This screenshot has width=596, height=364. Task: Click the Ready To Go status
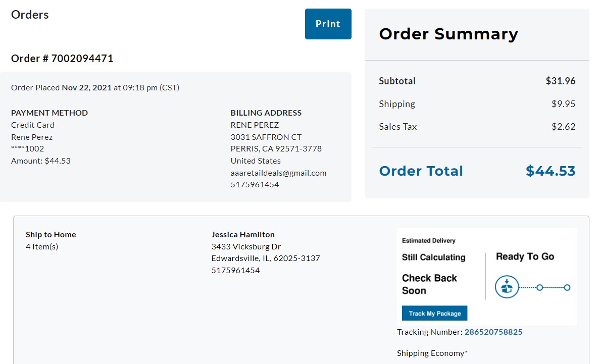pos(525,256)
